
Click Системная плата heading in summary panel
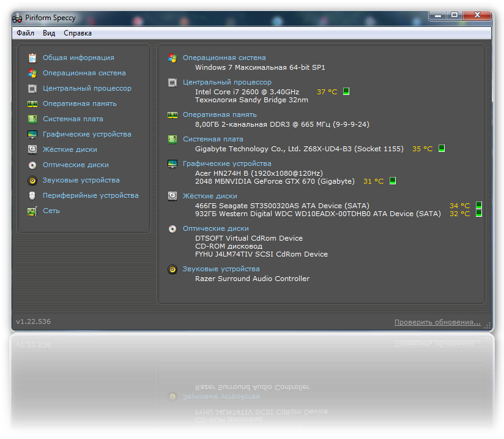pos(213,140)
